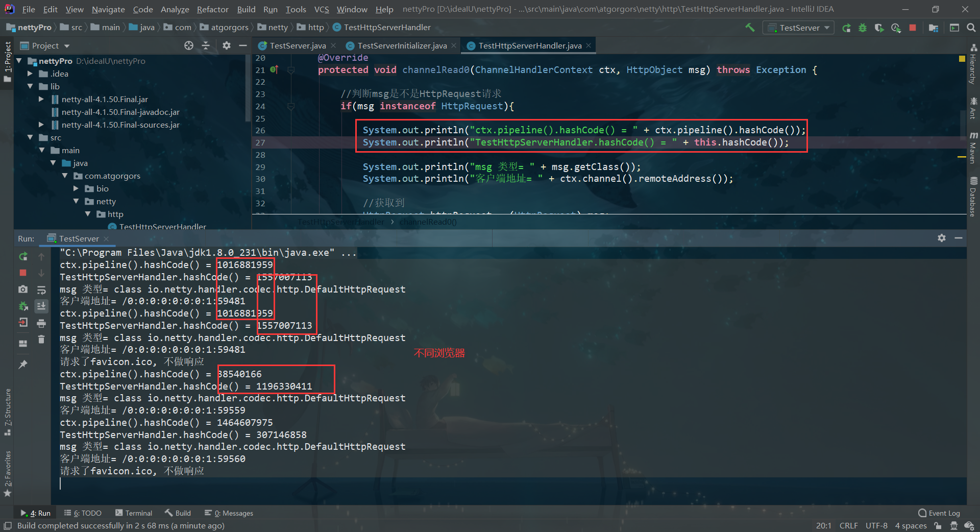Click the red Stop icon in top toolbar
The width and height of the screenshot is (980, 532).
point(913,28)
